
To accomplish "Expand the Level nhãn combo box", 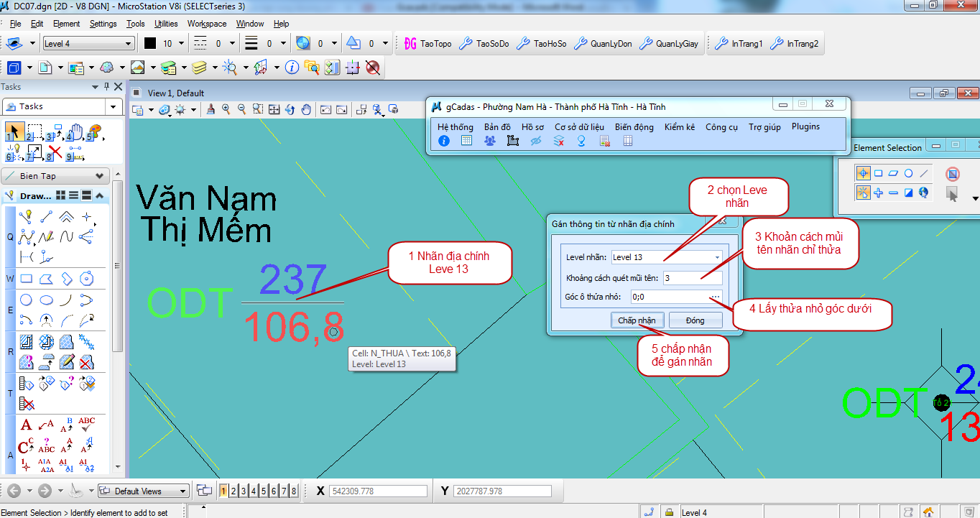I will 717,257.
